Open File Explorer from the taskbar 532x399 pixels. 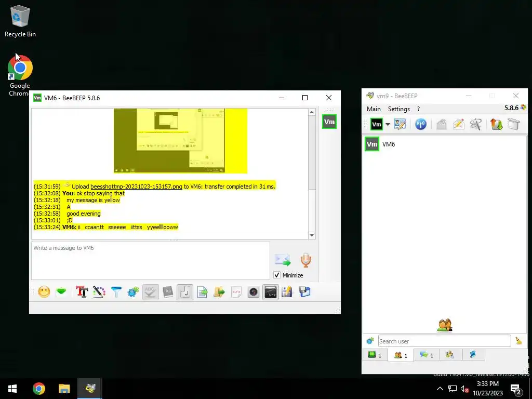[64, 389]
